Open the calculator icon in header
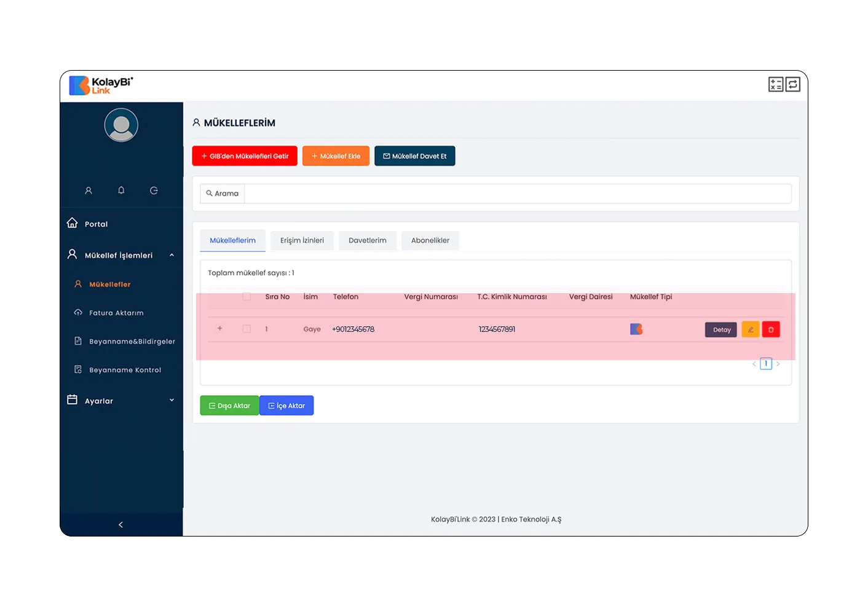The width and height of the screenshot is (868, 590). pos(776,84)
